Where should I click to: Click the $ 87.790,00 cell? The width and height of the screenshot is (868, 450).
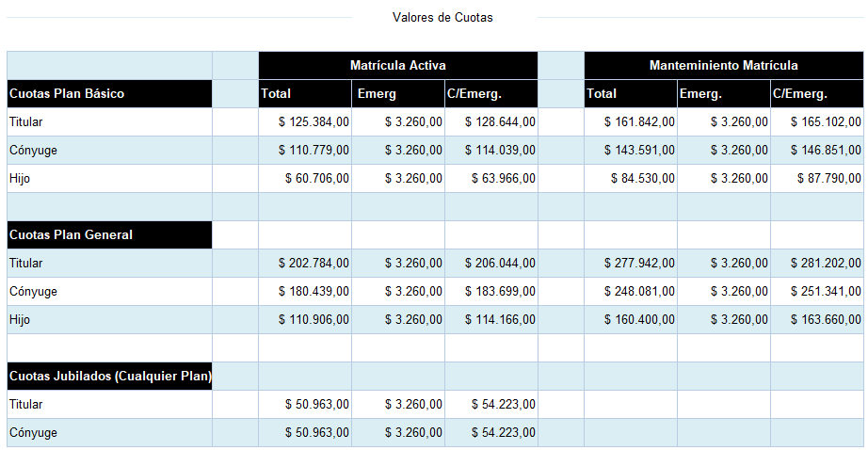point(829,179)
